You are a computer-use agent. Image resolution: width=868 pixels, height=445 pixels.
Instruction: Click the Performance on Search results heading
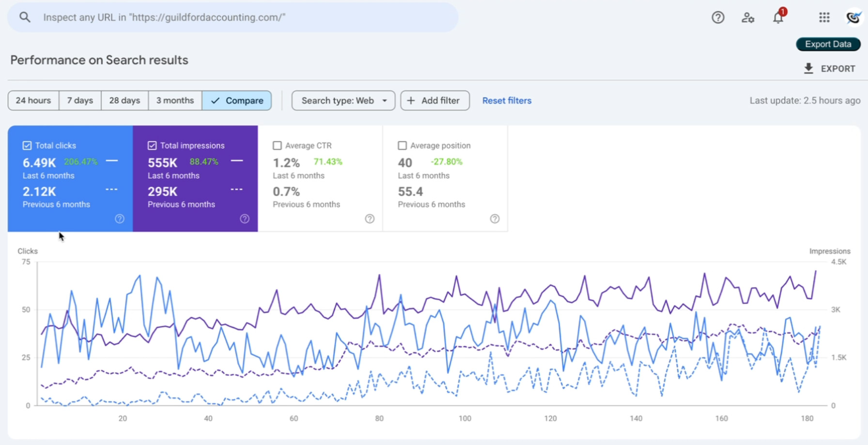99,60
